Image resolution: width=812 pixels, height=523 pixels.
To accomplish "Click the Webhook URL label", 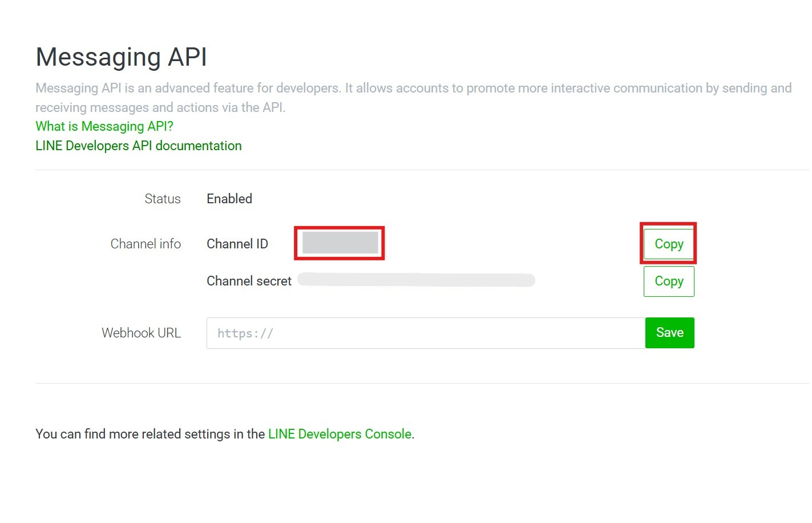I will point(141,333).
